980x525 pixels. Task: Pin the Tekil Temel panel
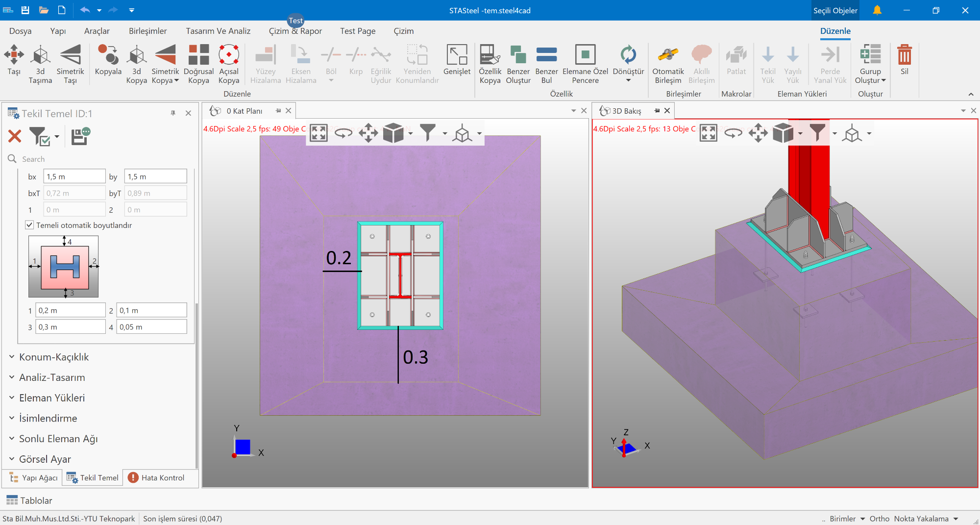[x=173, y=113]
